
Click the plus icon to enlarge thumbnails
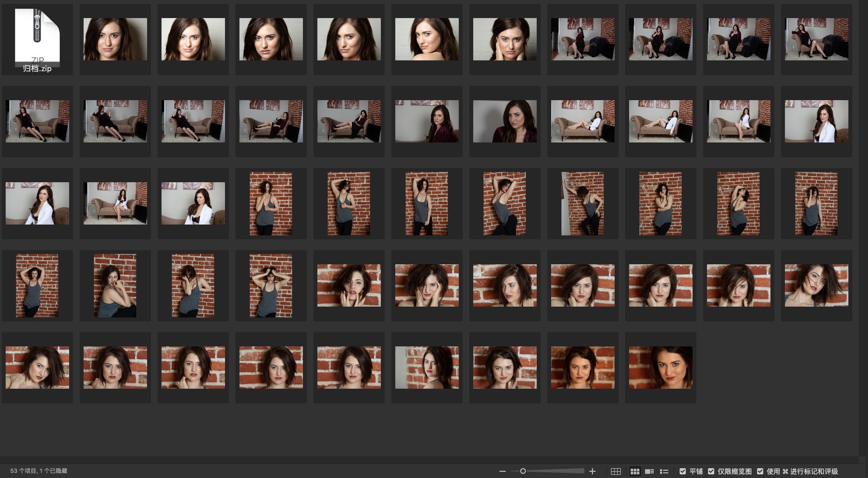592,471
